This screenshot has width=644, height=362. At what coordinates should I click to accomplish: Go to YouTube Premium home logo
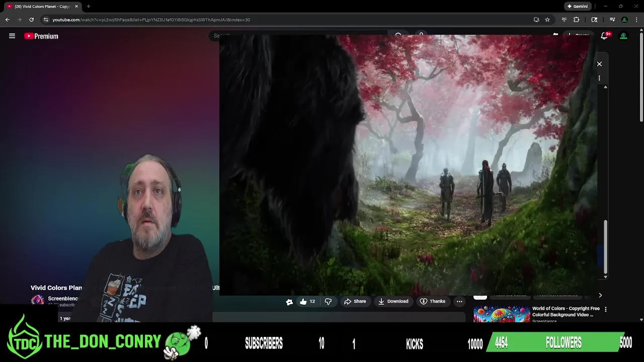click(x=41, y=36)
